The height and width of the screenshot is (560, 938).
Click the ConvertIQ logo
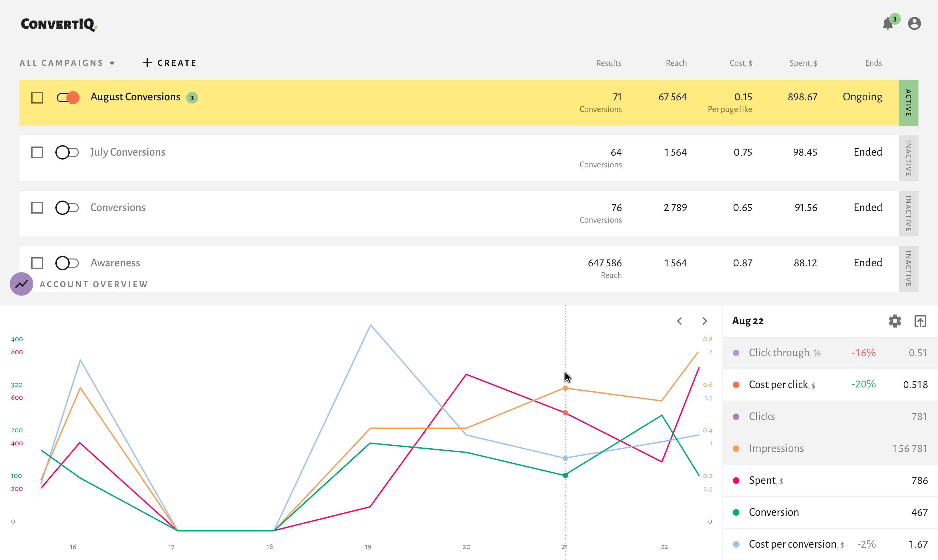click(x=59, y=24)
